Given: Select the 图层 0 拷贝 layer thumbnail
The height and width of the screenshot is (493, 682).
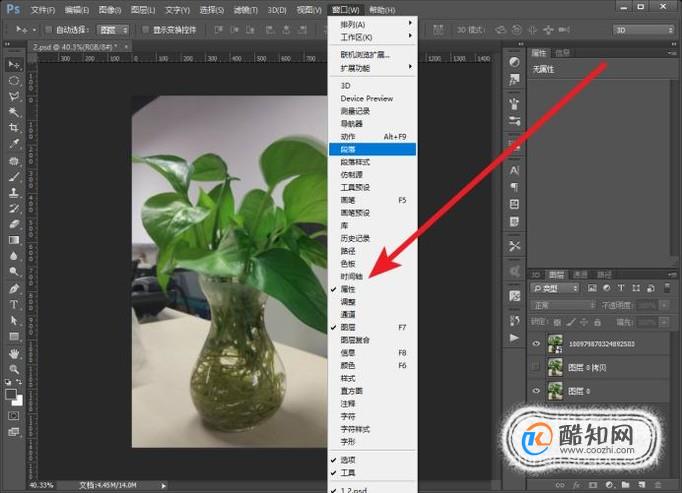Looking at the screenshot, I should pos(555,367).
